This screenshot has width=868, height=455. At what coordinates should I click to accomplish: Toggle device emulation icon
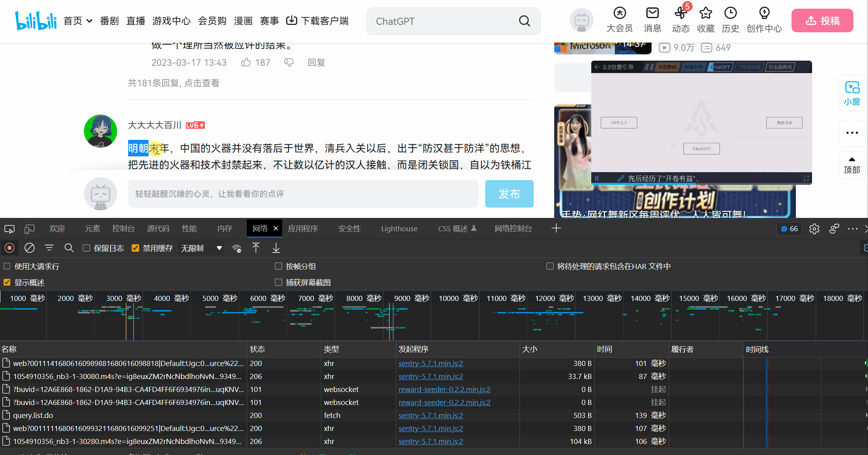coord(30,228)
